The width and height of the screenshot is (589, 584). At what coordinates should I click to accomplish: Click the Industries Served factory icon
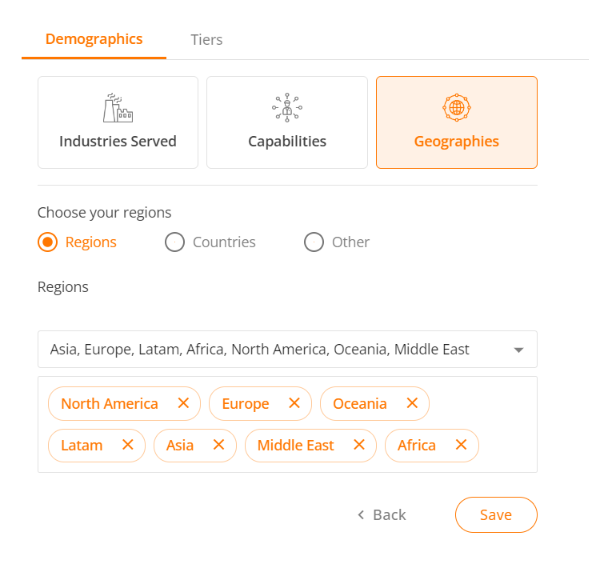pos(118,108)
